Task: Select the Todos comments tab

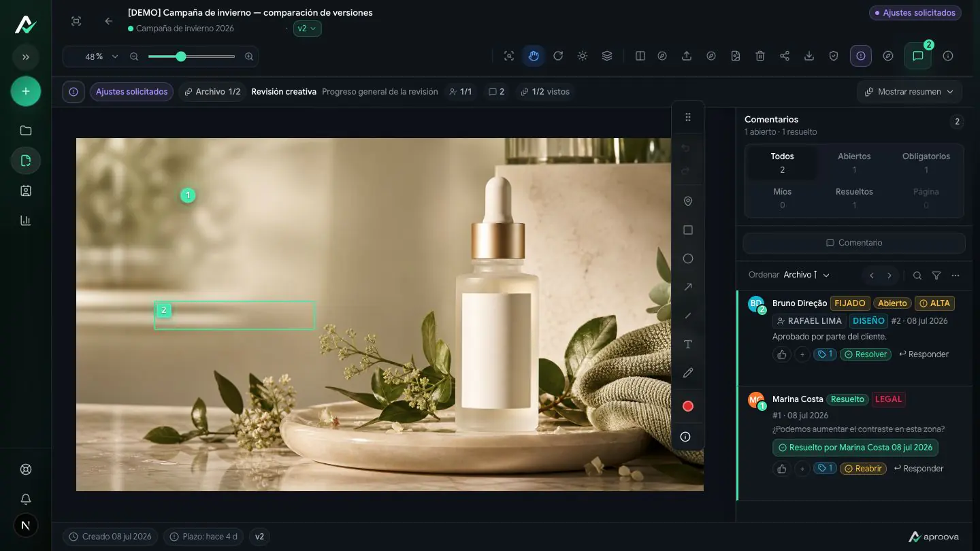Action: [x=783, y=163]
